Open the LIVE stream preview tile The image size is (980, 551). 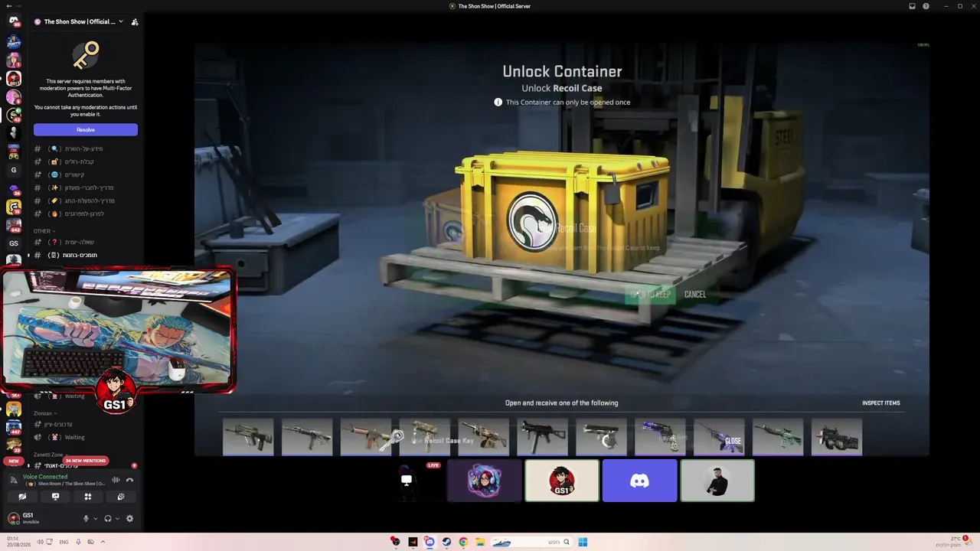(407, 481)
